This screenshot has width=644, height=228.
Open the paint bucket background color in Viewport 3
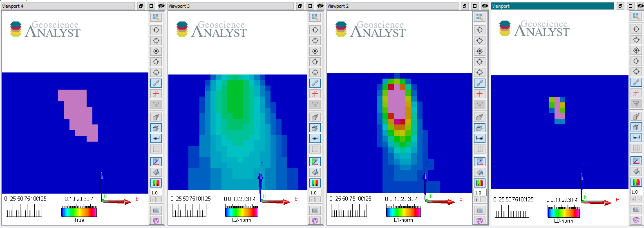coord(315,172)
